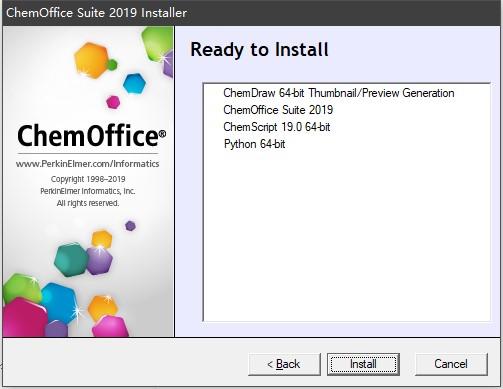Open the www.PerkinElmer.com/Informatics link

(87, 164)
